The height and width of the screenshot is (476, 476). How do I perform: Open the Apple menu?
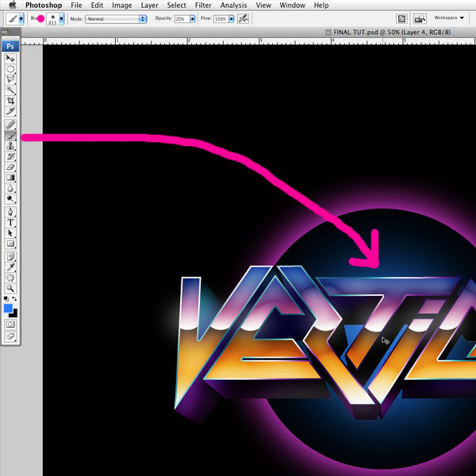tap(12, 6)
